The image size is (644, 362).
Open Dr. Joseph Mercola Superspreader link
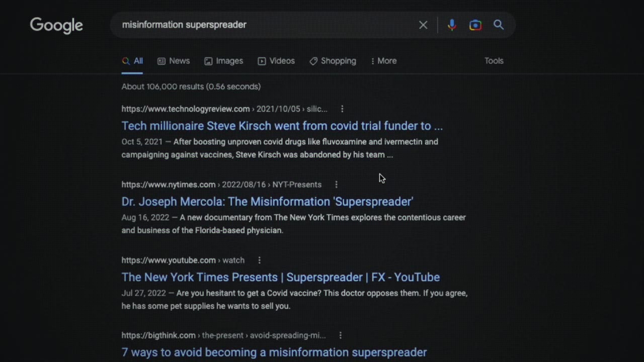(x=267, y=202)
